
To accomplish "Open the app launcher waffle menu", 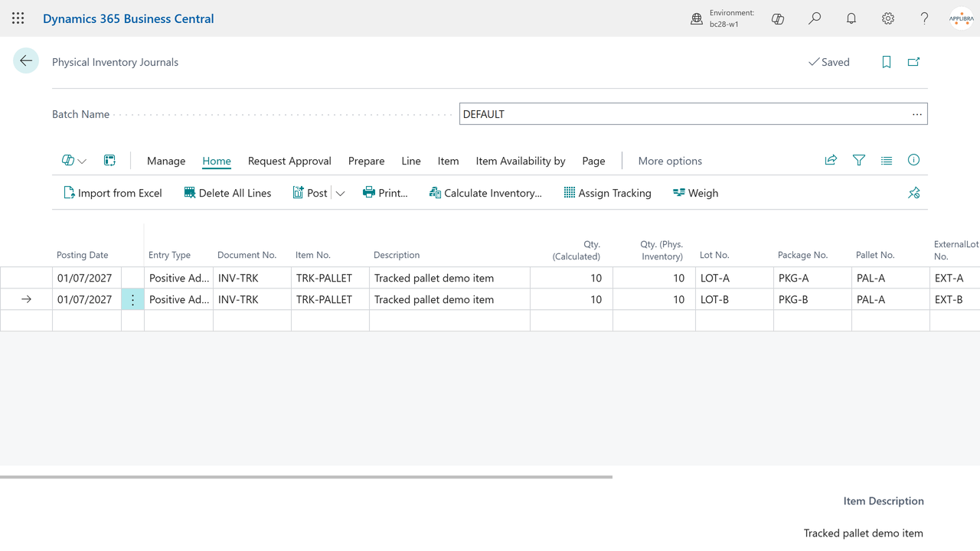I will tap(18, 18).
